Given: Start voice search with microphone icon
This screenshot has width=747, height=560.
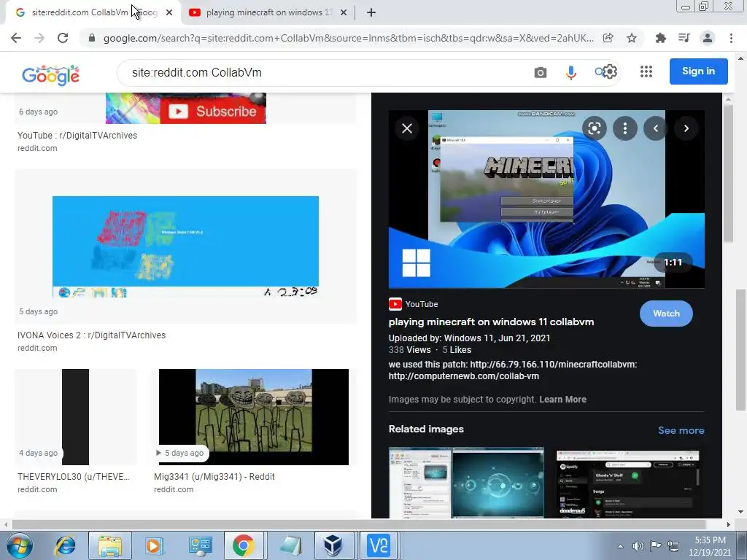Looking at the screenshot, I should (x=570, y=72).
